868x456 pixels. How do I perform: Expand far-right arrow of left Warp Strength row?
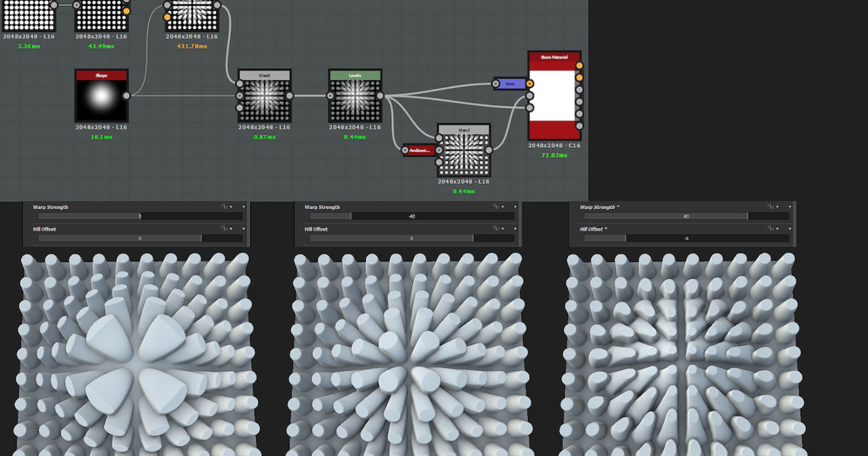pyautogui.click(x=244, y=206)
